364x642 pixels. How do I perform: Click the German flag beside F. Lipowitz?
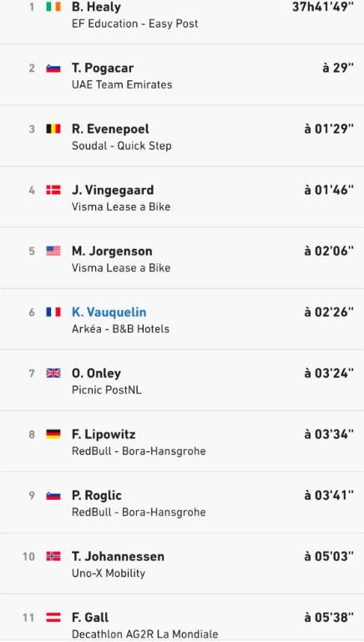click(53, 434)
